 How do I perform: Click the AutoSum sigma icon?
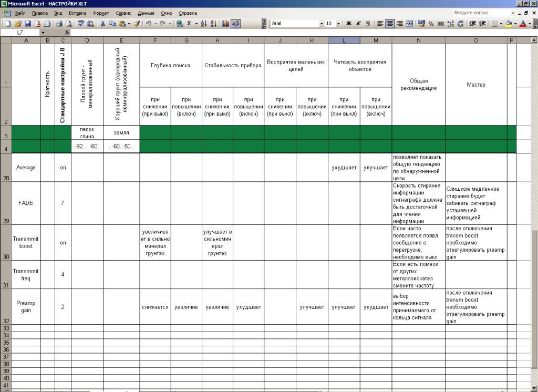[x=189, y=24]
